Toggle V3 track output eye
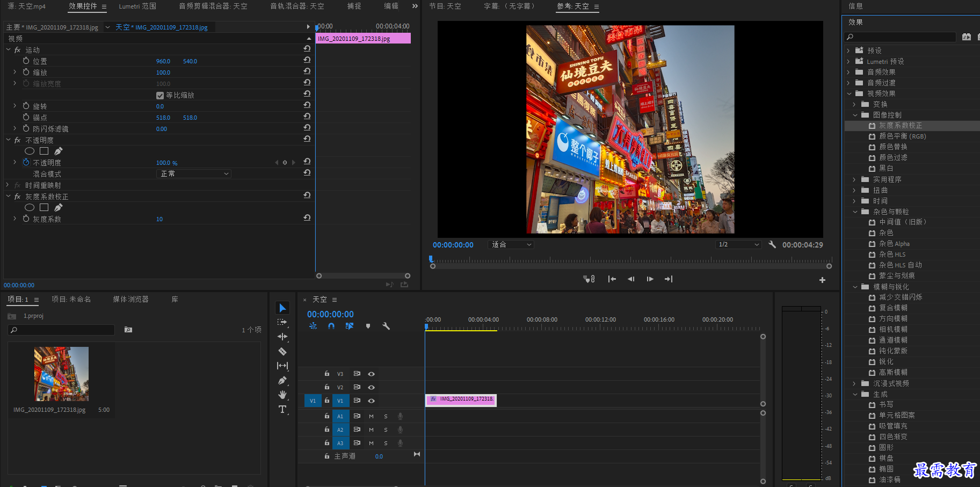This screenshot has width=980, height=487. tap(371, 374)
